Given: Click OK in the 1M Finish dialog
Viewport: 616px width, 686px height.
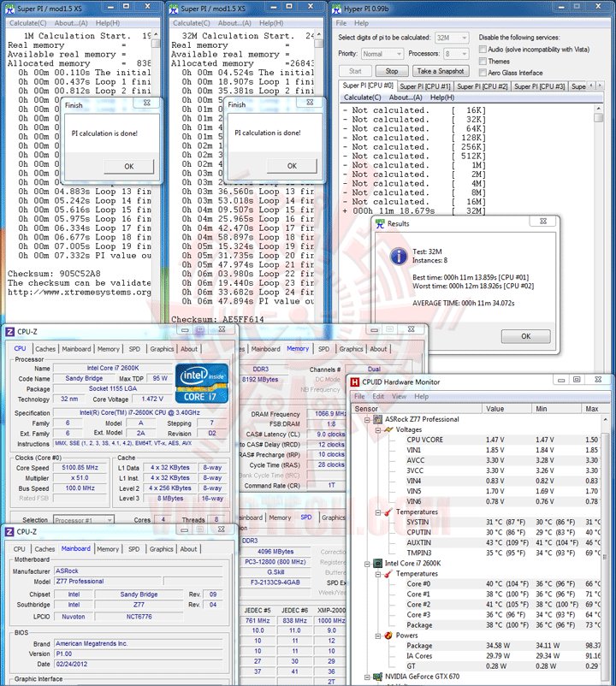Looking at the screenshot, I should click(x=129, y=166).
